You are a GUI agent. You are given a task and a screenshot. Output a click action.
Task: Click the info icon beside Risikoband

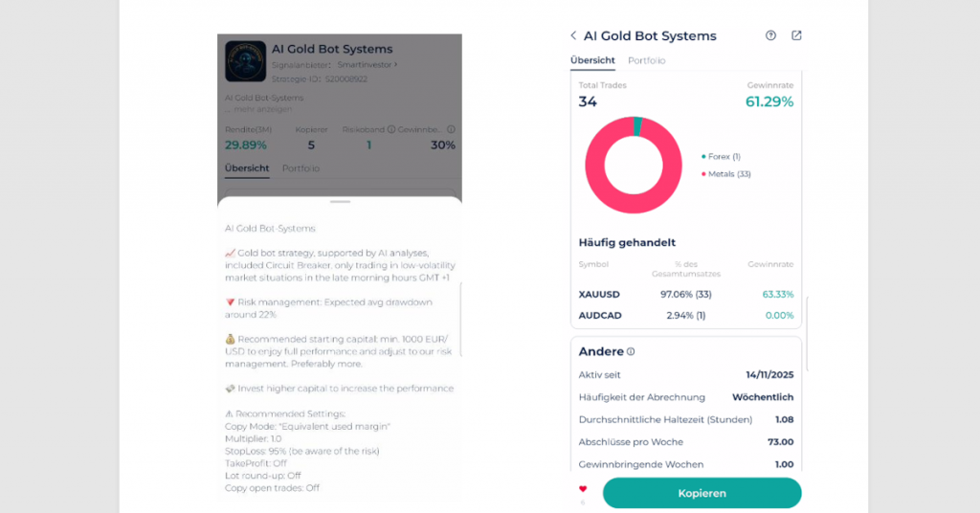tap(391, 129)
